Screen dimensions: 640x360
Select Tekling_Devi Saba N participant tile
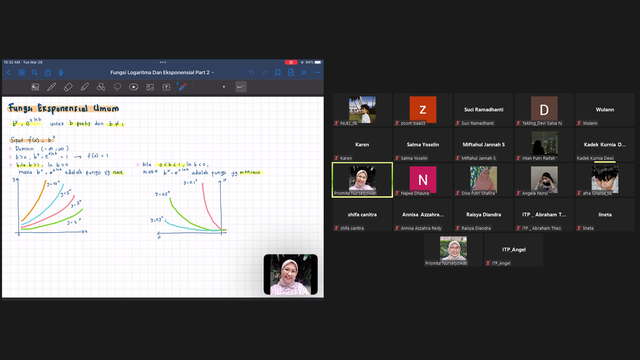coord(544,110)
